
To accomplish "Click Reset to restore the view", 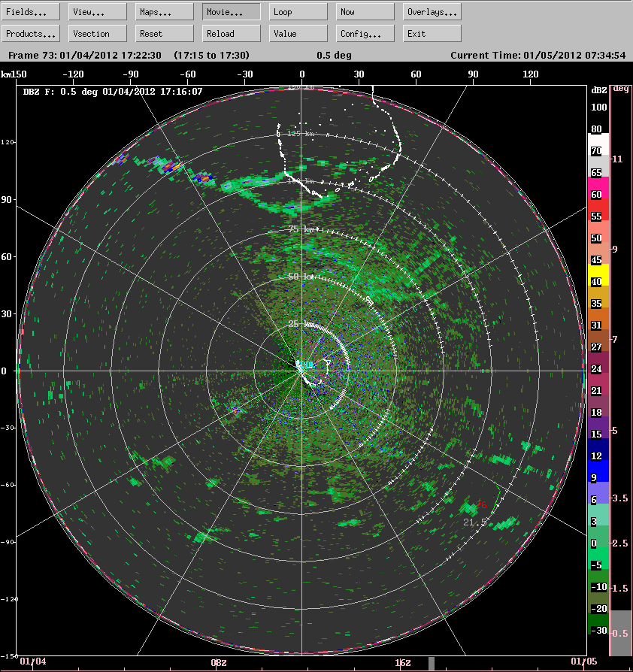I will 164,33.
